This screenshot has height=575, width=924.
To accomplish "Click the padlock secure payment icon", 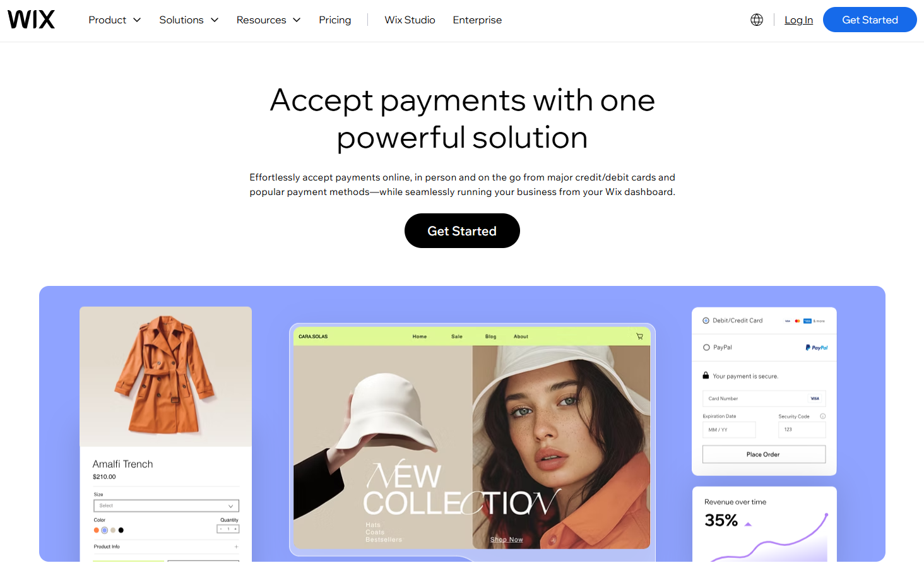I will (x=706, y=376).
